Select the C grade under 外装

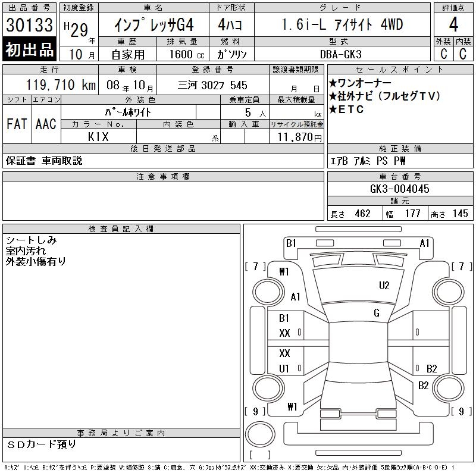tap(443, 54)
